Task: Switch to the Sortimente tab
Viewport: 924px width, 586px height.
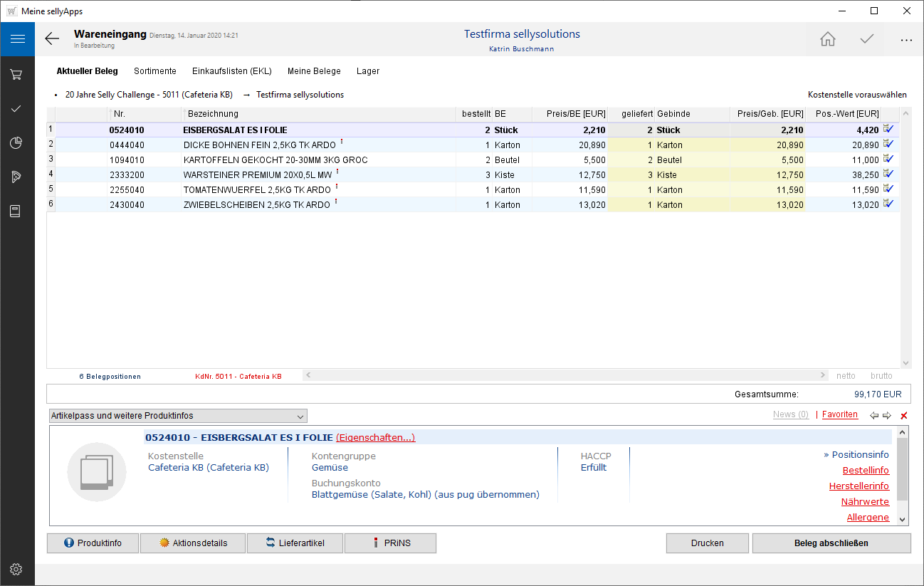Action: click(x=154, y=71)
